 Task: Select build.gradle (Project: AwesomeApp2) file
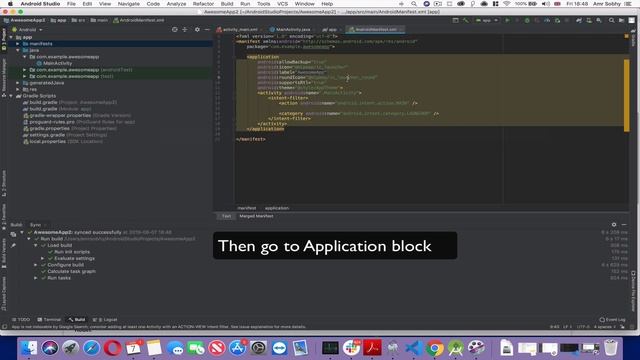70,102
